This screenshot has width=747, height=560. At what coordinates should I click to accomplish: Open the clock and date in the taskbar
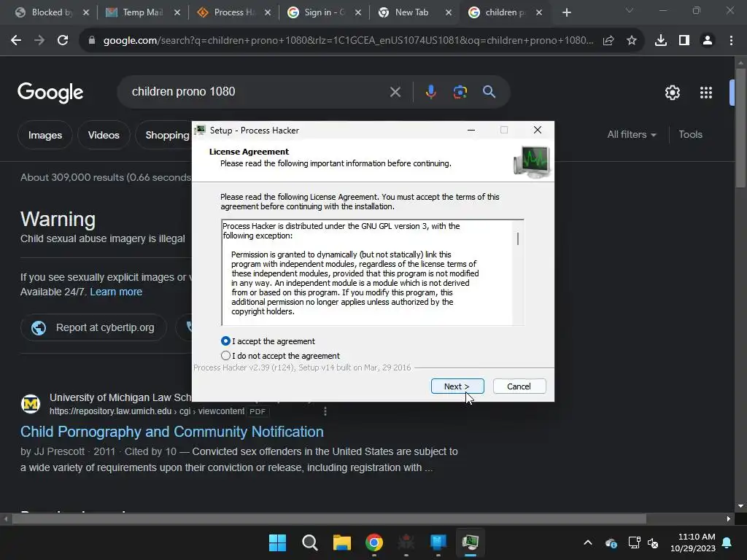coord(693,542)
